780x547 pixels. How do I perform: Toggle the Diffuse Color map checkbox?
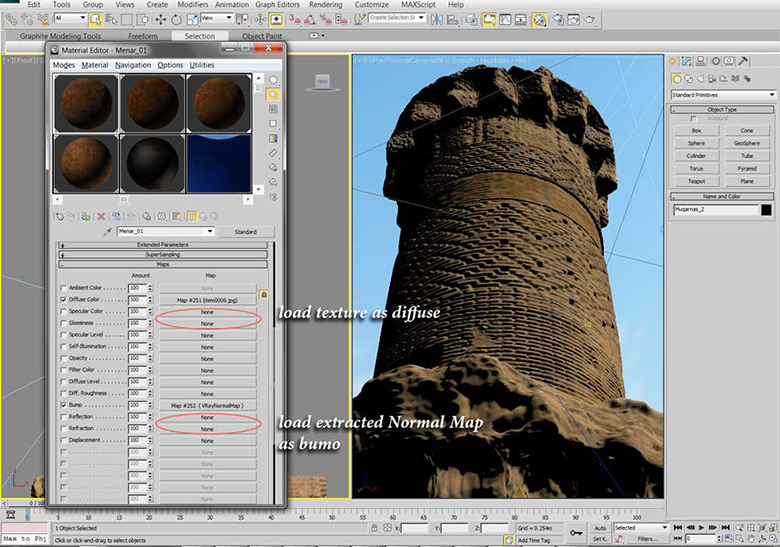(x=62, y=299)
